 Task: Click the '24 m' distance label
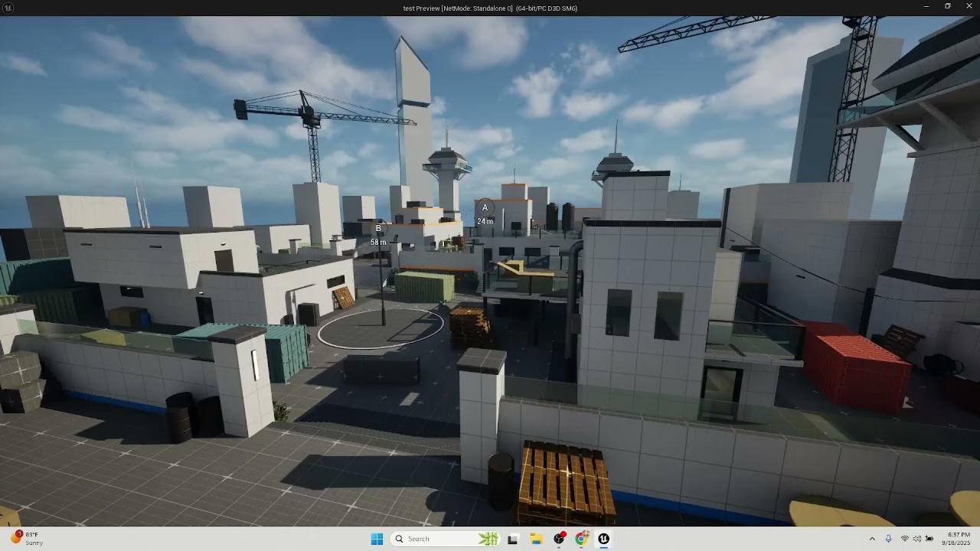click(485, 221)
